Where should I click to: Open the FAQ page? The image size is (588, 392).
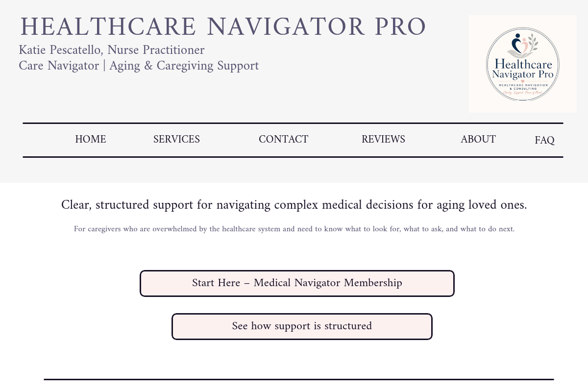point(544,141)
